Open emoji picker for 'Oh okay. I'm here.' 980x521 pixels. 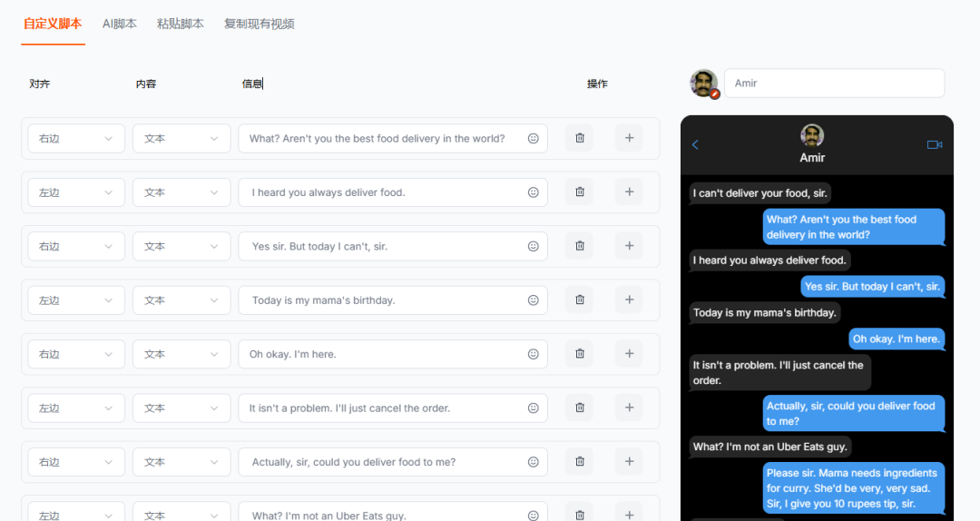pos(534,353)
